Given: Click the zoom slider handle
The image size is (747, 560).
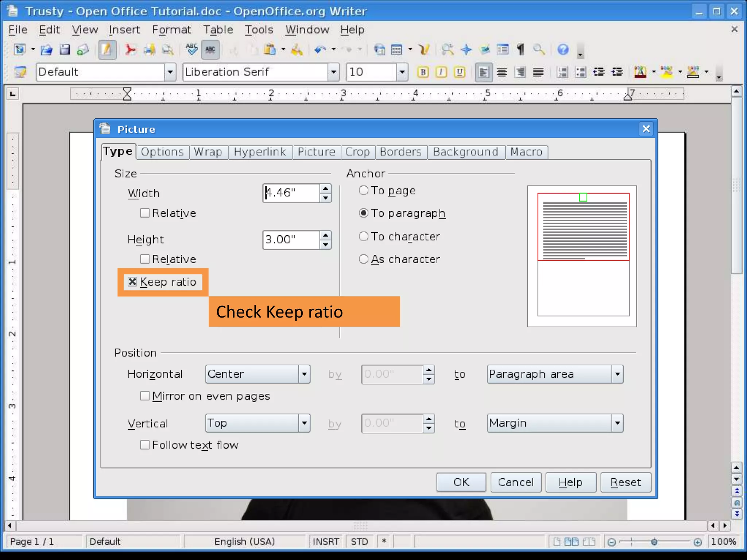Looking at the screenshot, I should (654, 542).
